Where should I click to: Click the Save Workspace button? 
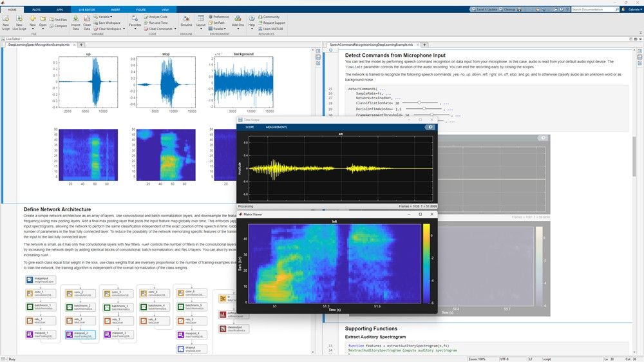pyautogui.click(x=109, y=23)
